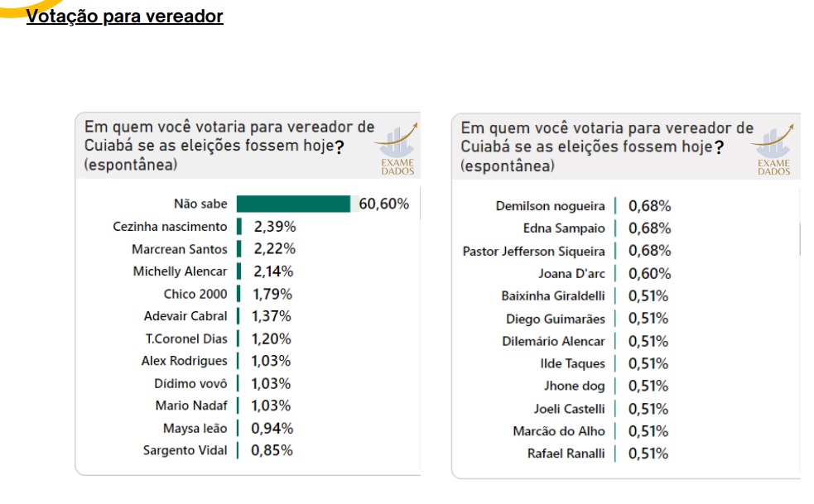Select the Michelly Alencar bar

coord(239,271)
